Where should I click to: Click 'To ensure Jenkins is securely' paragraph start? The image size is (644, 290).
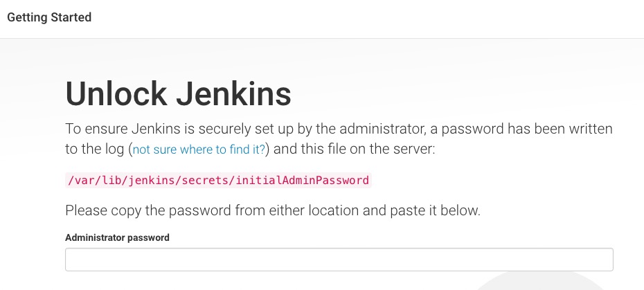pyautogui.click(x=145, y=129)
